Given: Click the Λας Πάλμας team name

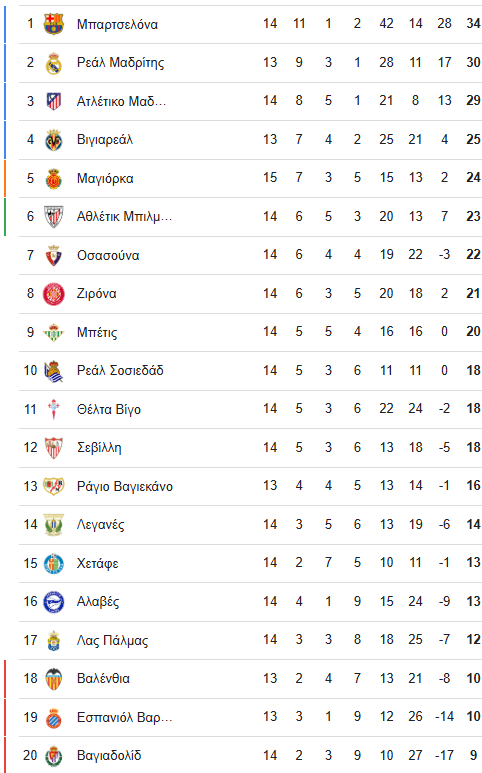Looking at the screenshot, I should (112, 640).
